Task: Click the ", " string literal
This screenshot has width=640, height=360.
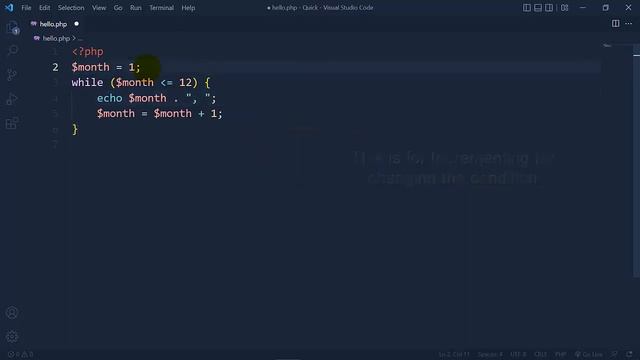Action: 198,98
